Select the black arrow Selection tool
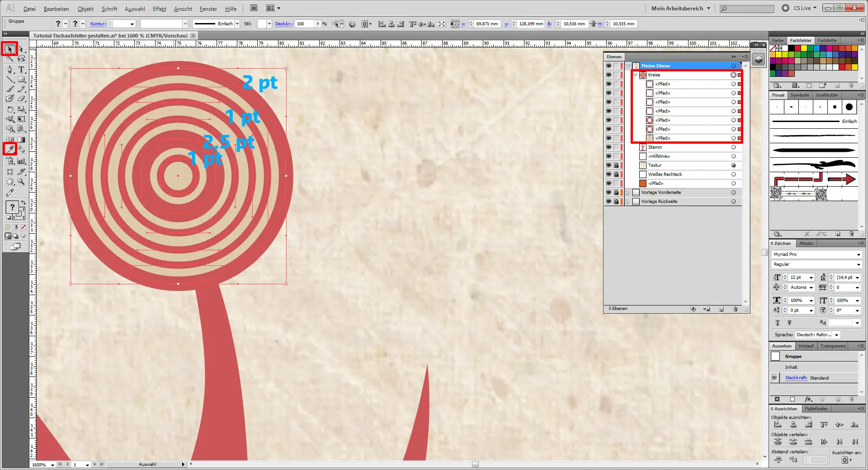868x470 pixels. [10, 49]
